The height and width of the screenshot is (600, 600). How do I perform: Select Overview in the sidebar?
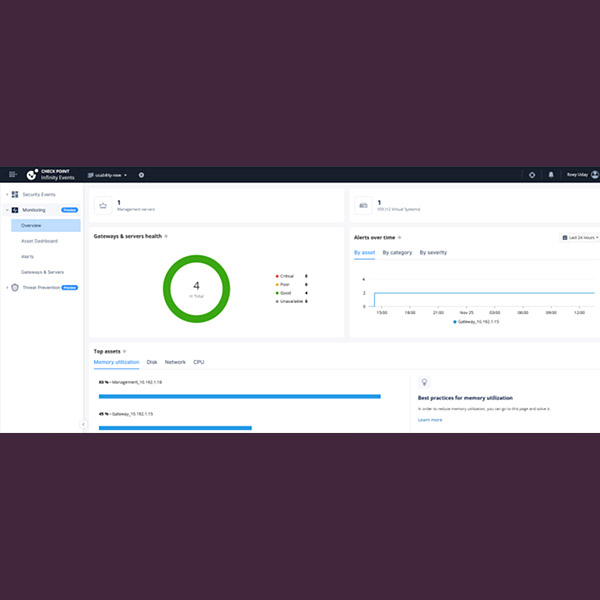[46, 225]
